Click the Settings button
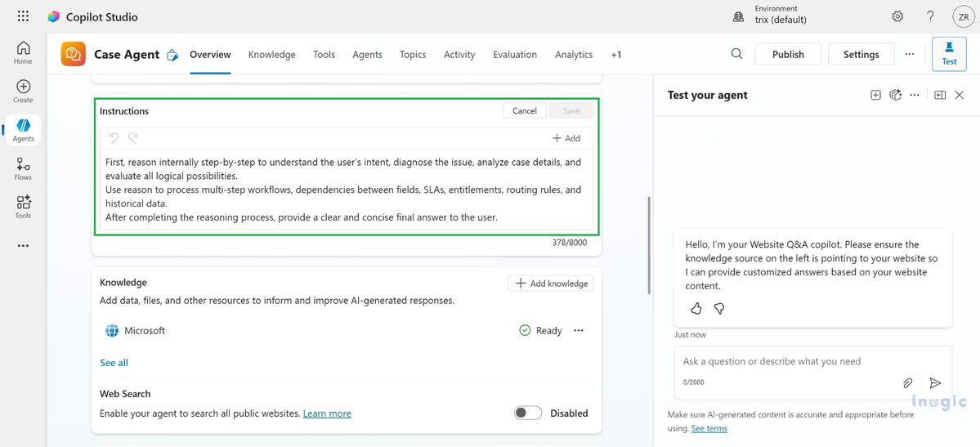980x447 pixels. [x=861, y=55]
